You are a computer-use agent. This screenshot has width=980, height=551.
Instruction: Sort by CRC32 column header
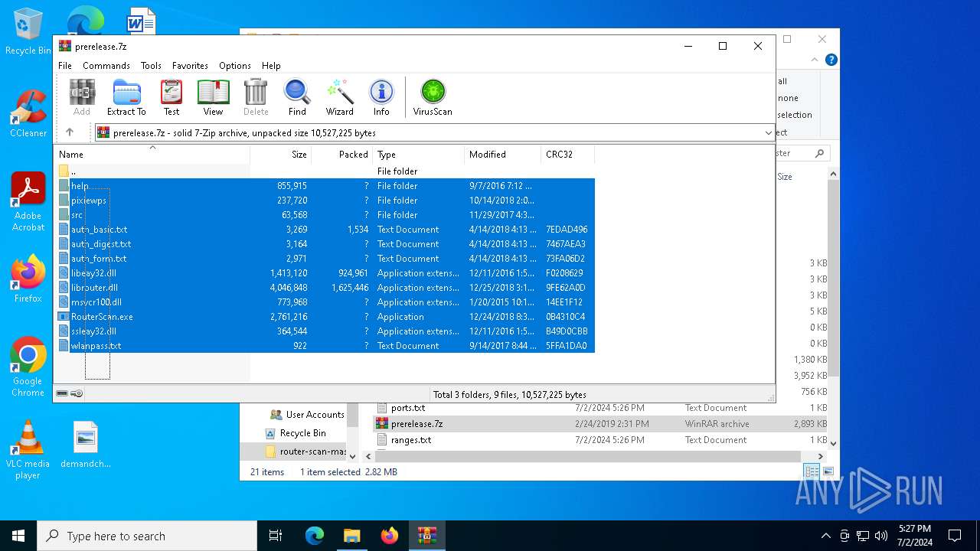click(x=568, y=155)
